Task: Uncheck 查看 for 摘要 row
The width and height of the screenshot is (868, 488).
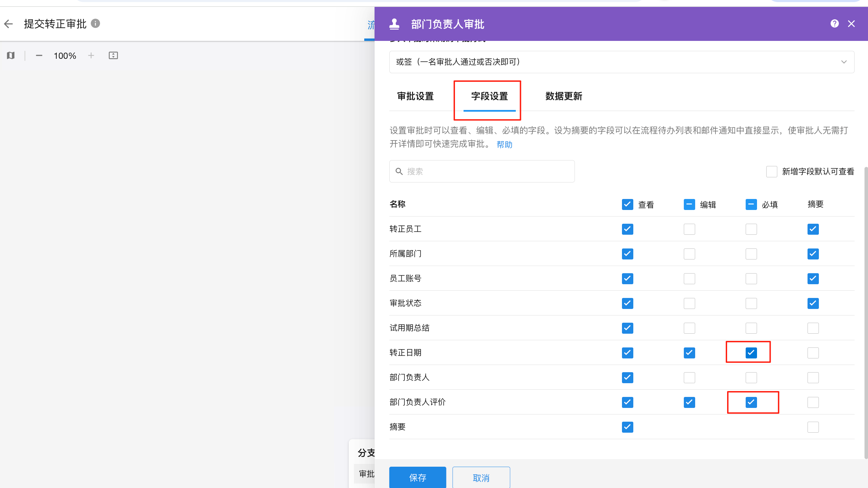Action: [627, 427]
